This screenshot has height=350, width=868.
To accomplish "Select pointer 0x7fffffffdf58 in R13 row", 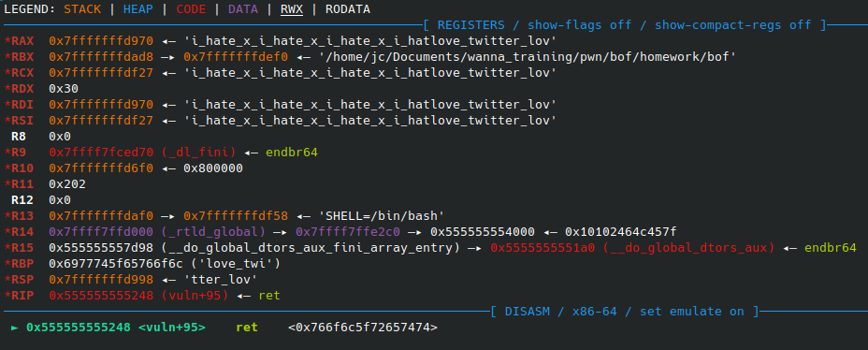I will (236, 215).
